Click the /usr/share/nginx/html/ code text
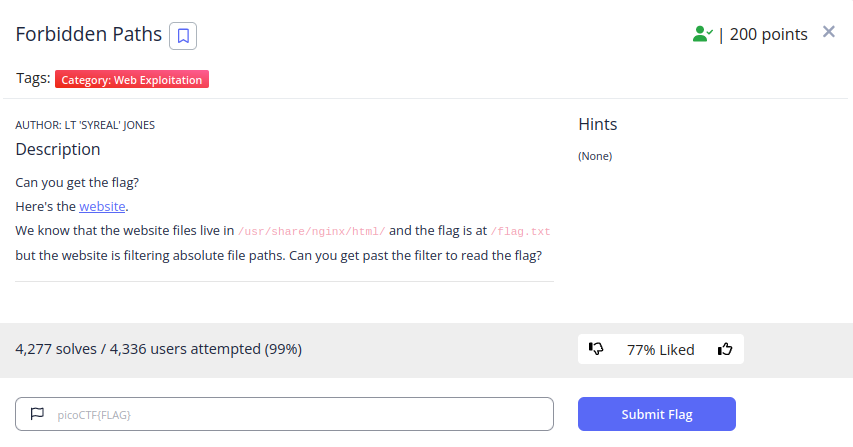Screen dimensions: 853x447 pos(312,231)
